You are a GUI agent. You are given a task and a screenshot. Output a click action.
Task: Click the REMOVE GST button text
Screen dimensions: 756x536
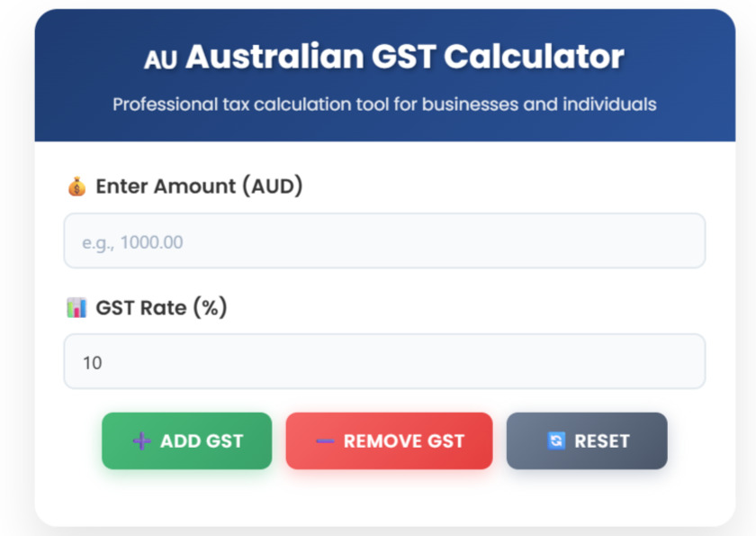tap(404, 441)
